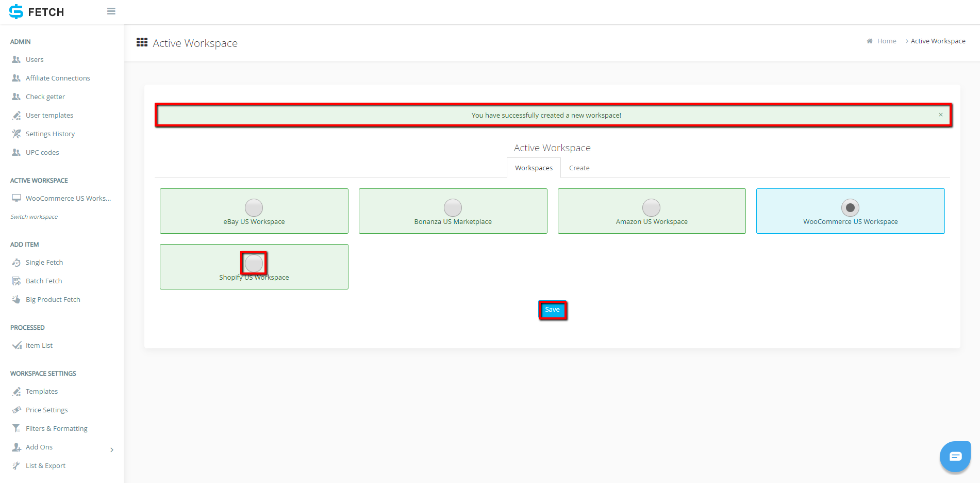The width and height of the screenshot is (980, 483).
Task: Switch to the Workspaces tab
Action: 534,168
